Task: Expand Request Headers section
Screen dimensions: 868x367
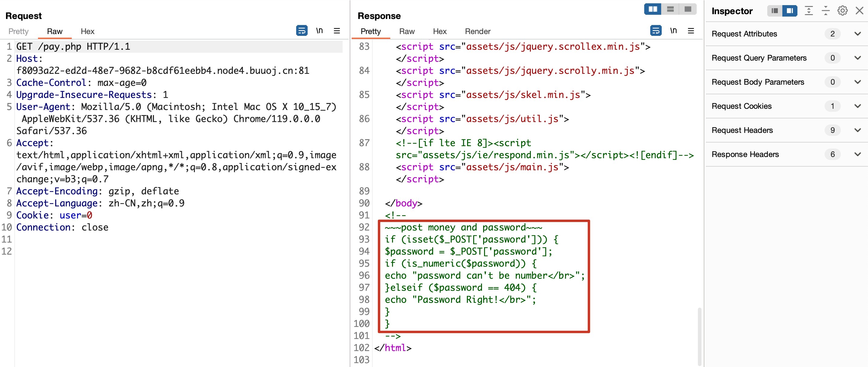Action: point(857,130)
